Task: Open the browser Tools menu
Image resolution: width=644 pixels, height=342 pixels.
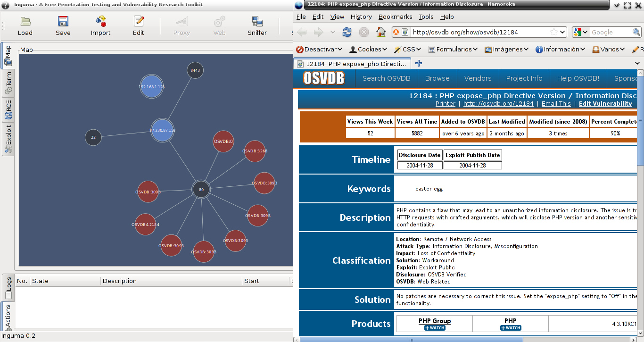Action: tap(426, 17)
